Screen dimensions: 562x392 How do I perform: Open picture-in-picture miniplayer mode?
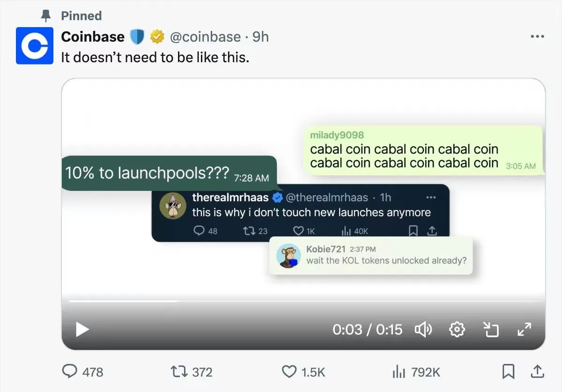pyautogui.click(x=491, y=329)
